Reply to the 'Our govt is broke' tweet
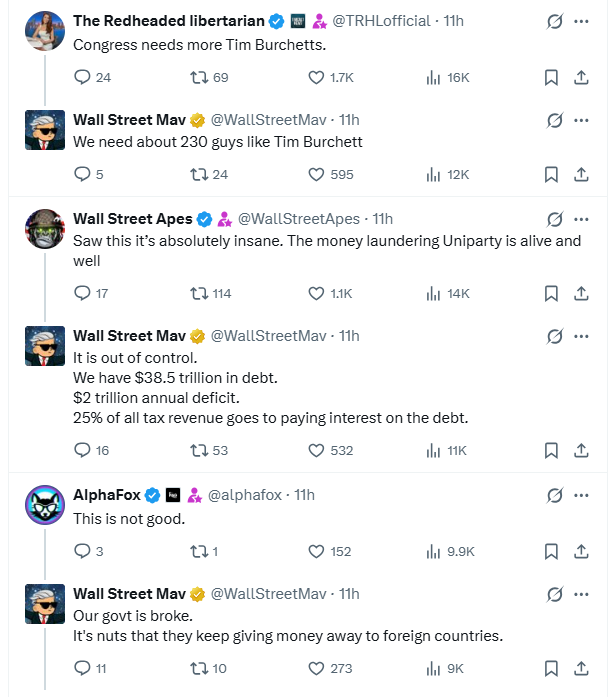 (83, 669)
